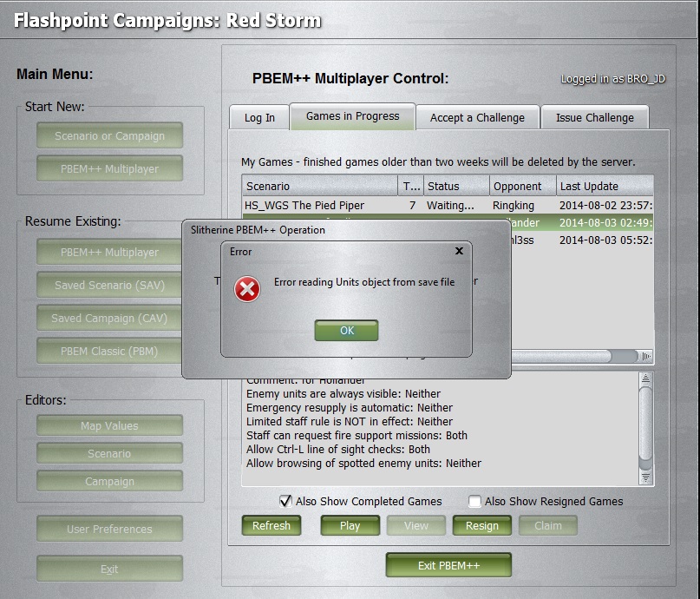This screenshot has width=700, height=599.
Task: Click the View button
Action: [x=416, y=525]
